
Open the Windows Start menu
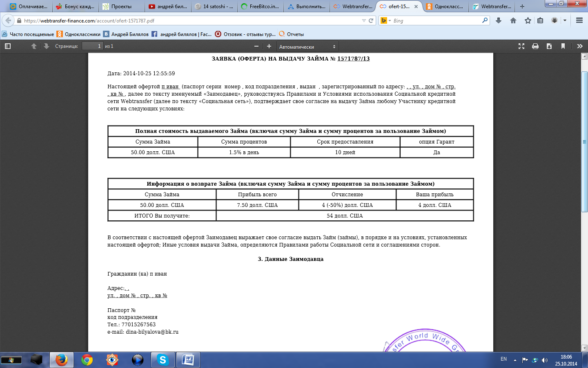[x=11, y=360]
